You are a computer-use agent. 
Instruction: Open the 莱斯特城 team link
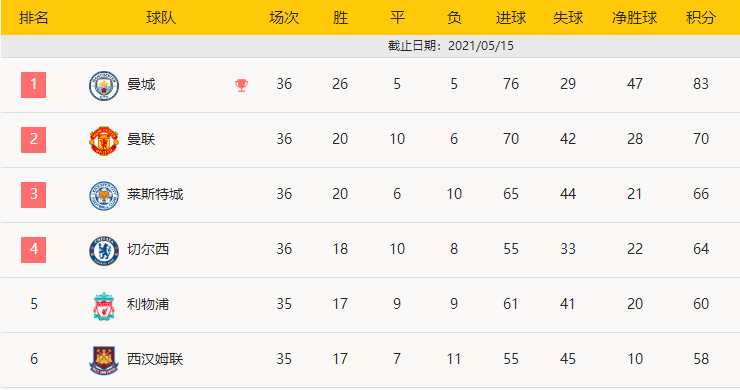155,194
